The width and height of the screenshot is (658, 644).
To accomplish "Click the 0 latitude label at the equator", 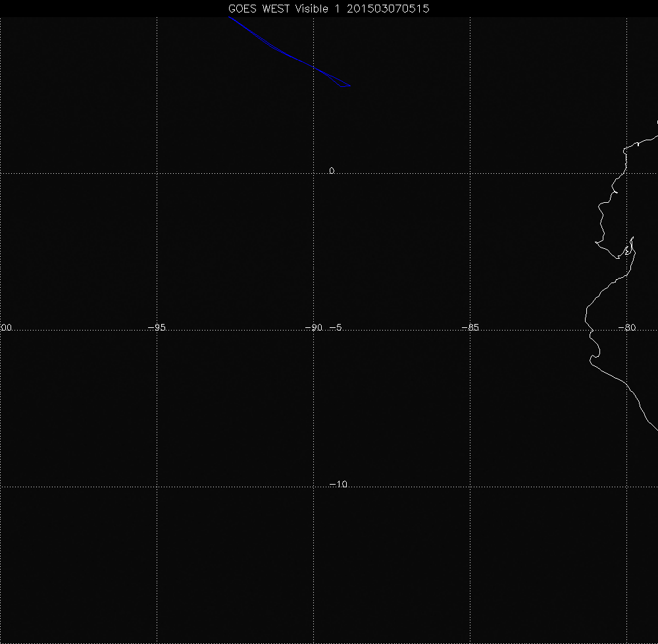I will [x=332, y=171].
